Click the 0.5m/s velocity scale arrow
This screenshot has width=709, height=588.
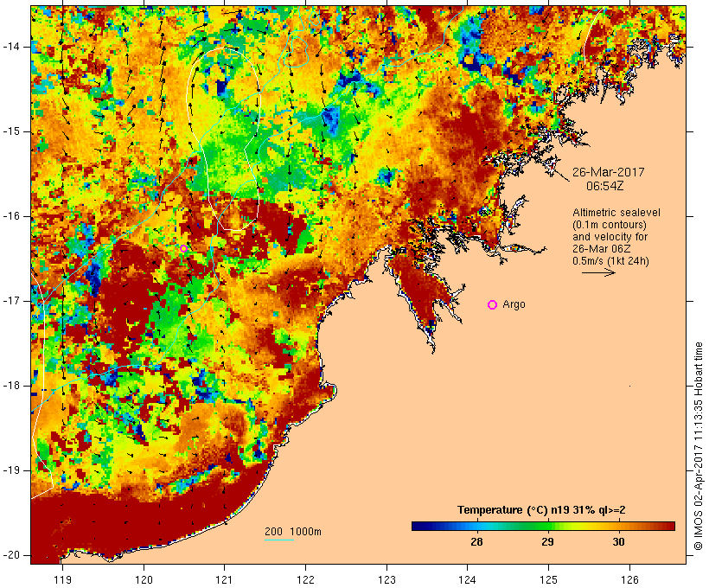pos(598,272)
